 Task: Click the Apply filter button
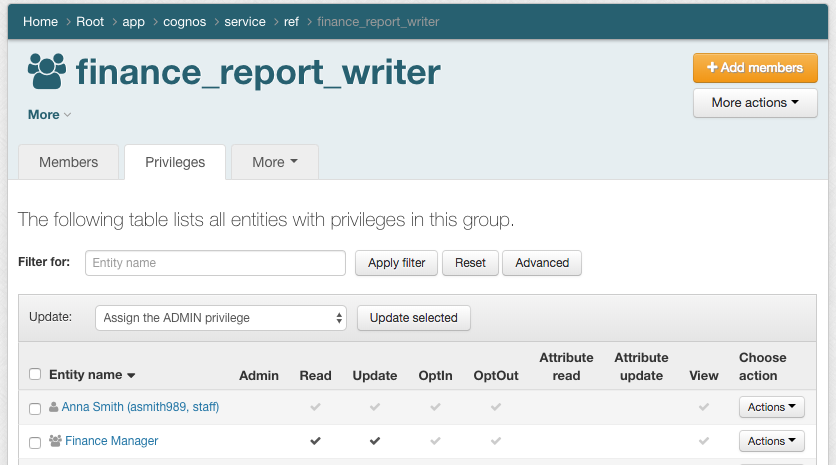pyautogui.click(x=396, y=263)
